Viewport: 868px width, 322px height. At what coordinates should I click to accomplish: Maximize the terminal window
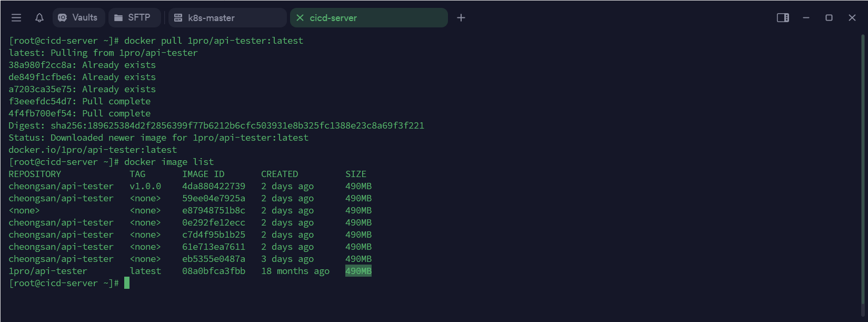pos(829,18)
